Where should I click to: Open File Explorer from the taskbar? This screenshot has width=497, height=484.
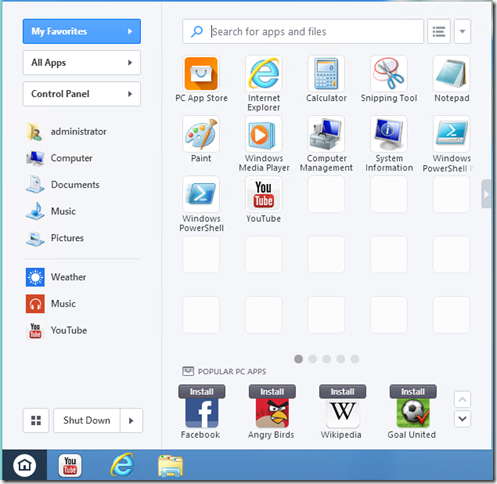170,466
